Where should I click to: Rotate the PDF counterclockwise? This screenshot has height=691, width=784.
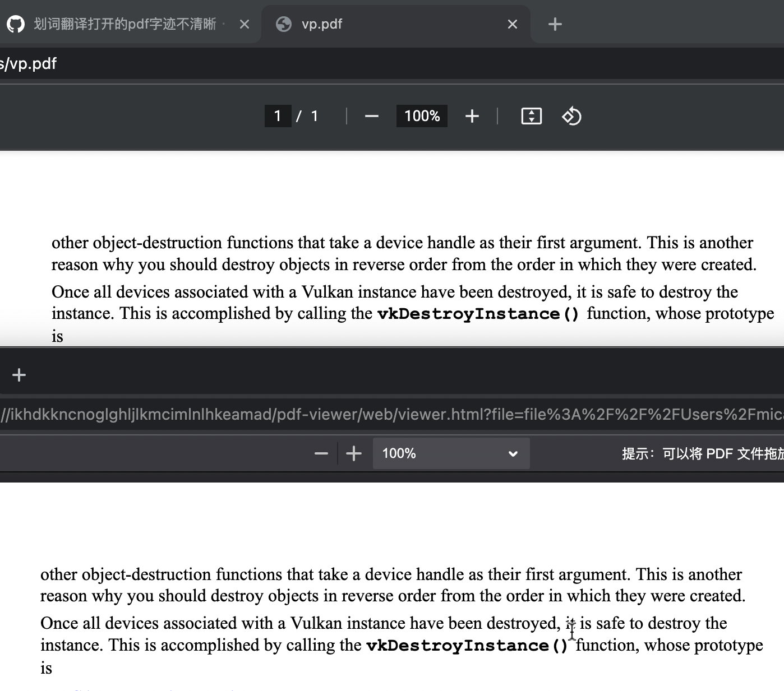(x=572, y=116)
